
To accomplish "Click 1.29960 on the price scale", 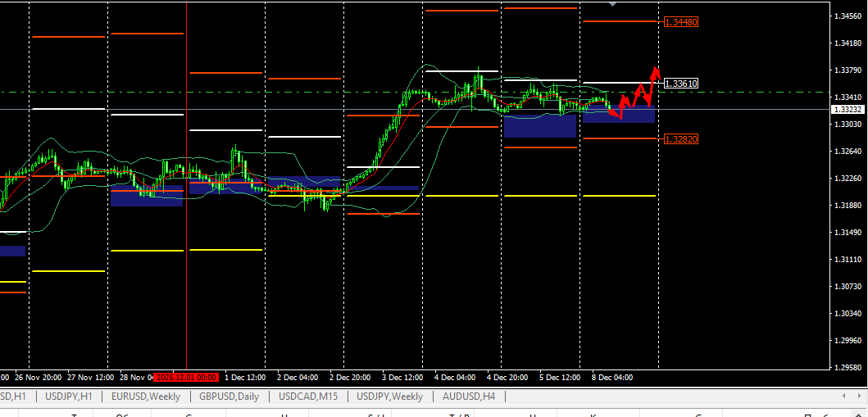I will click(x=848, y=340).
